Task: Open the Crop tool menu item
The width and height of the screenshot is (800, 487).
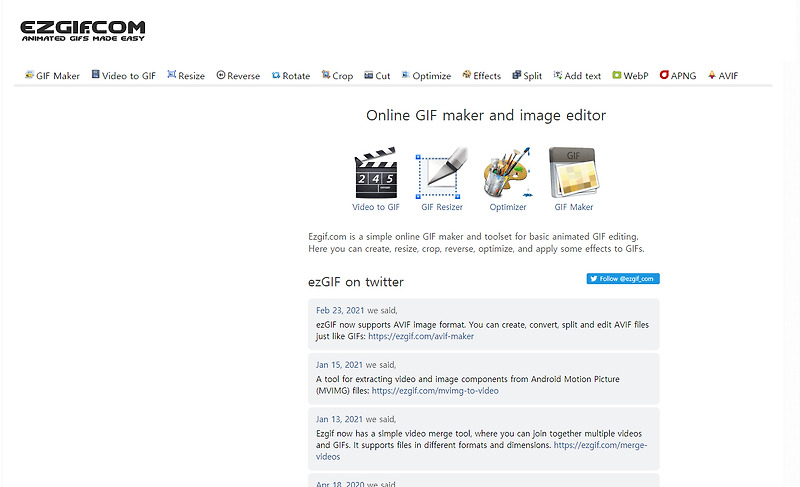Action: click(x=337, y=75)
